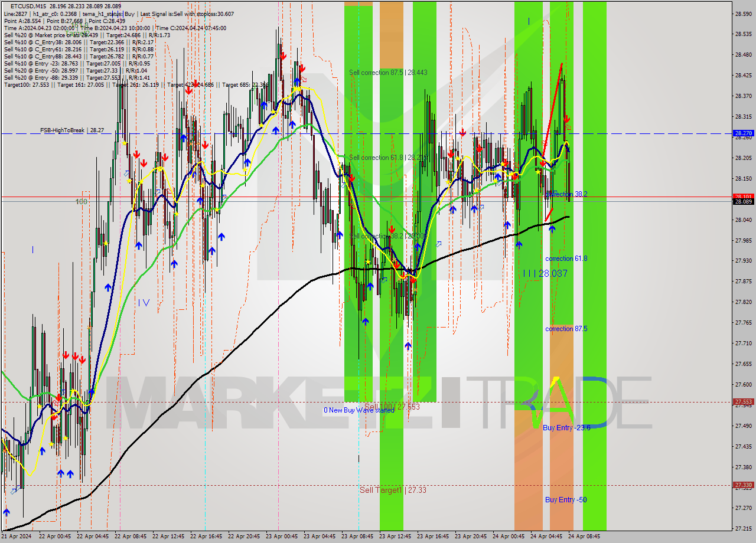Screen dimensions: 756x543
Task: Click the 28.480 price axis value
Action: [743, 55]
